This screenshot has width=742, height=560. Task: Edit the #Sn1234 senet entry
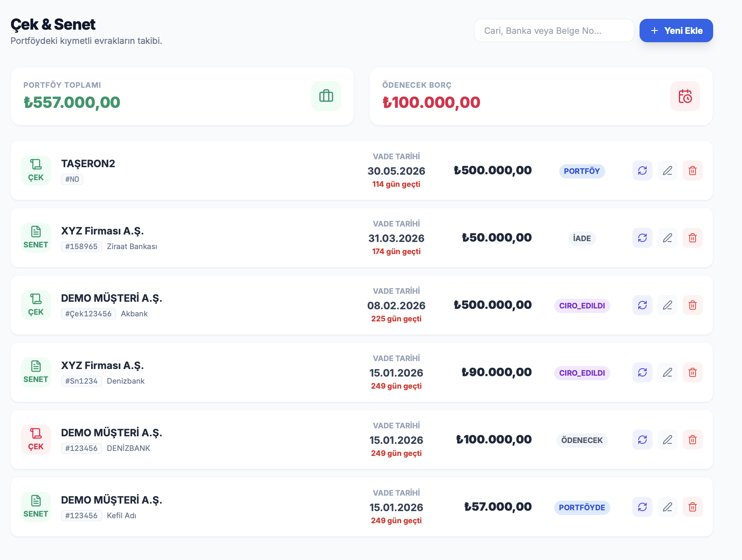(x=667, y=372)
